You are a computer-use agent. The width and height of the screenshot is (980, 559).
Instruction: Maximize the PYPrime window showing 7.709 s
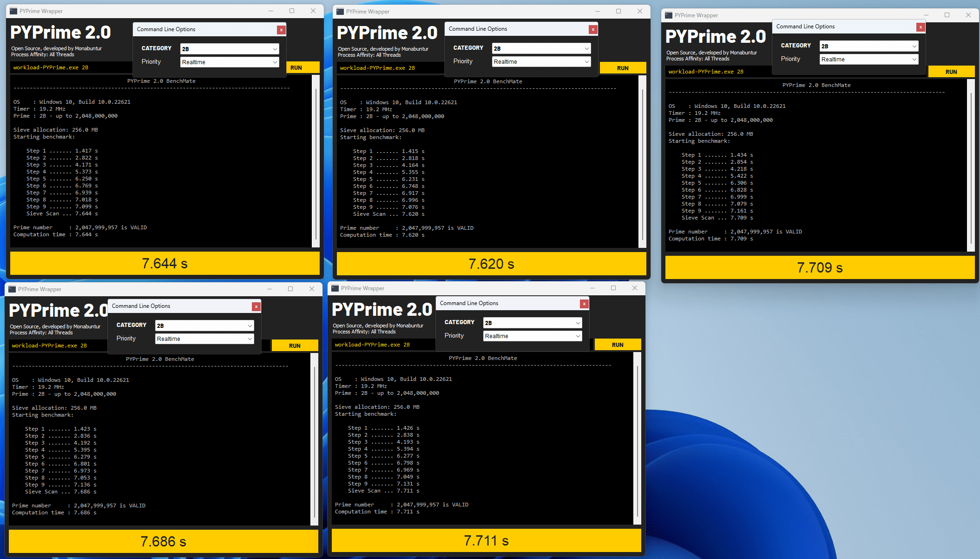pos(947,15)
